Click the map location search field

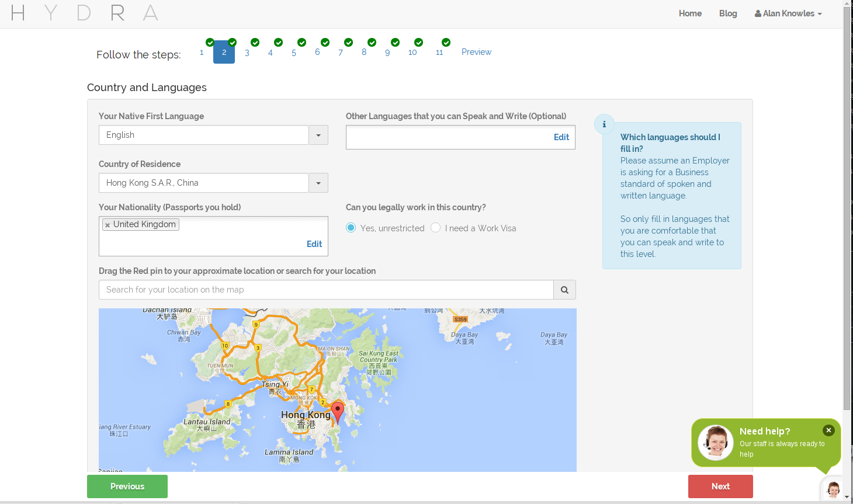click(x=326, y=290)
